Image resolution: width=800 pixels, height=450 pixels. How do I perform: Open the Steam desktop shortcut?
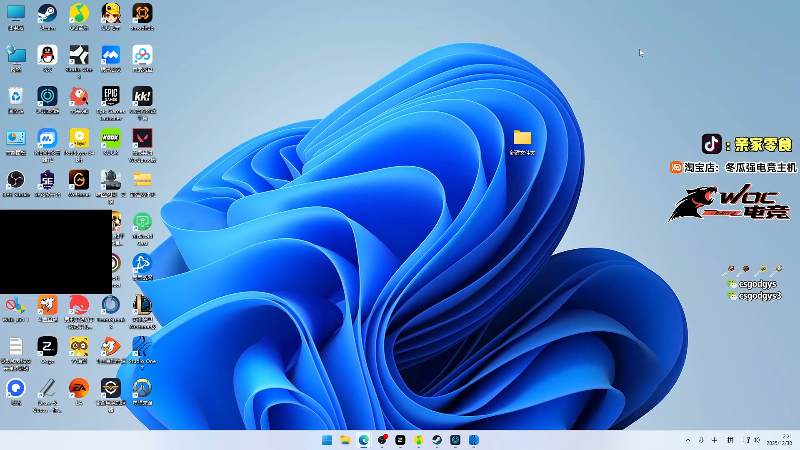point(47,14)
